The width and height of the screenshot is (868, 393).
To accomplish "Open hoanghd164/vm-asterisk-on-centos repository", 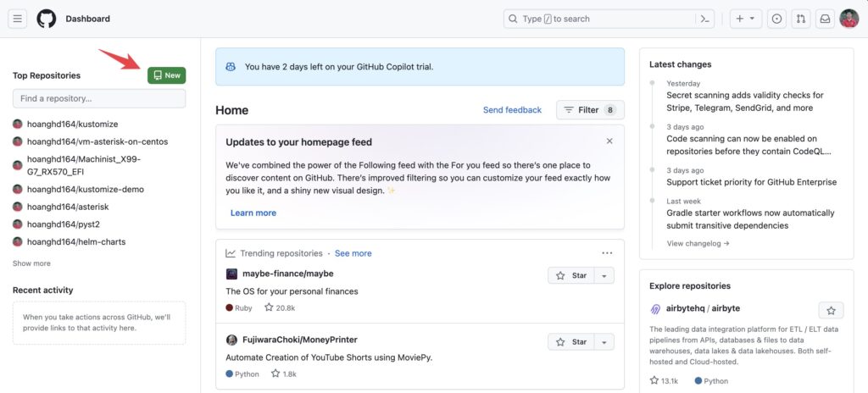I will pos(97,141).
